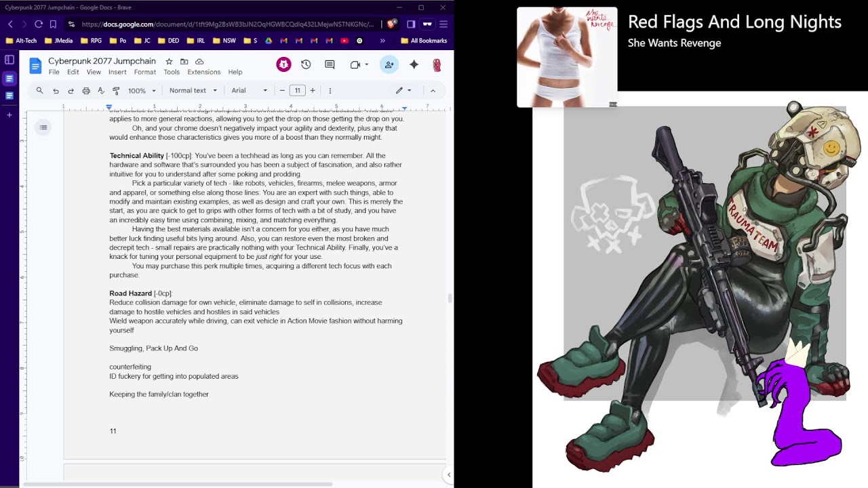868x488 pixels.
Task: Print the document
Action: pyautogui.click(x=86, y=90)
